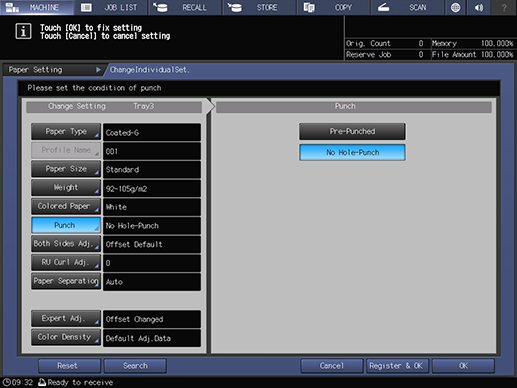
Task: Click the information icon beside the message
Action: pyautogui.click(x=23, y=32)
